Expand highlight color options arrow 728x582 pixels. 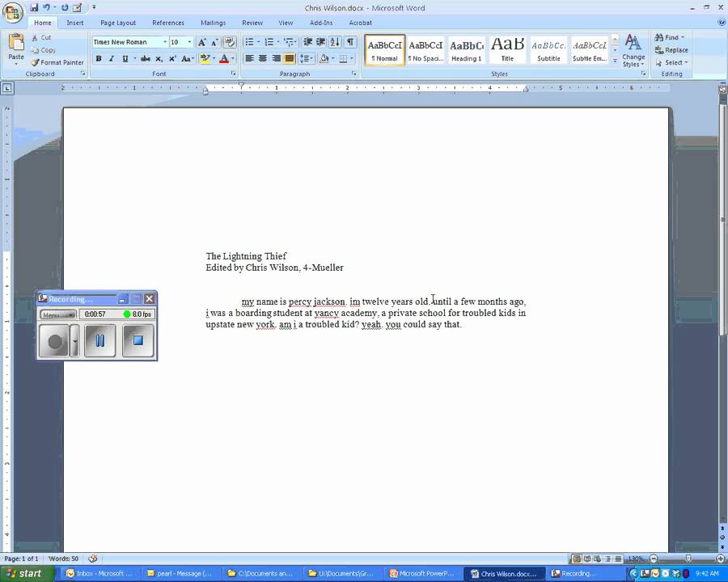tap(214, 58)
